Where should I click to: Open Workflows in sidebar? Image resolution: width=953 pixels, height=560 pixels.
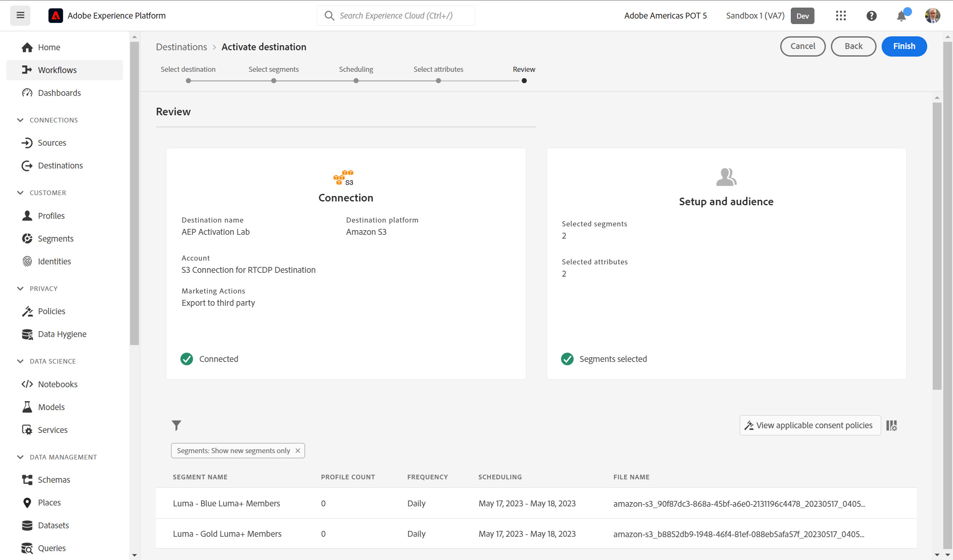pyautogui.click(x=65, y=70)
